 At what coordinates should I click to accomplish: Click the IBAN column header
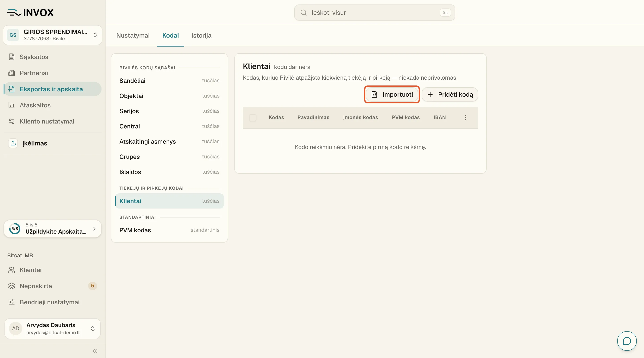pos(439,117)
